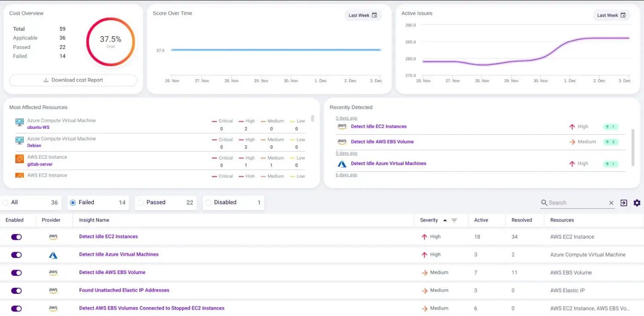The width and height of the screenshot is (644, 316).
Task: Click the settings gear above the Resources column
Action: point(637,202)
